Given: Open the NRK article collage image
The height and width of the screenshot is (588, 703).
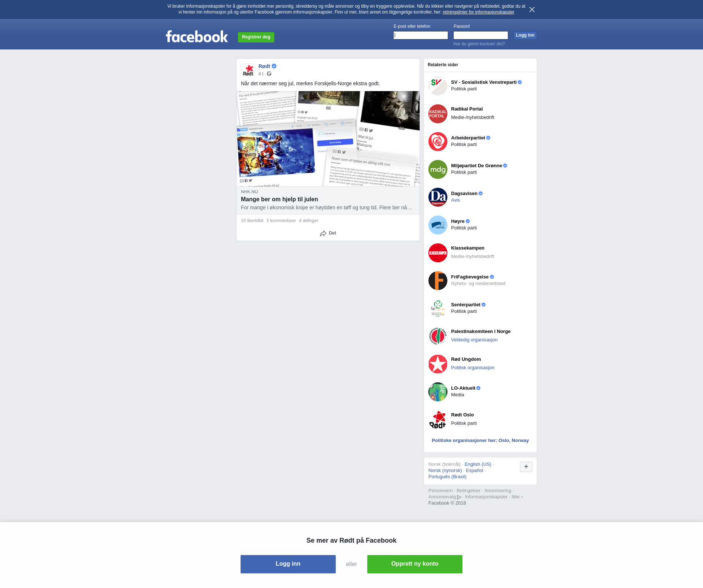Looking at the screenshot, I should click(328, 139).
